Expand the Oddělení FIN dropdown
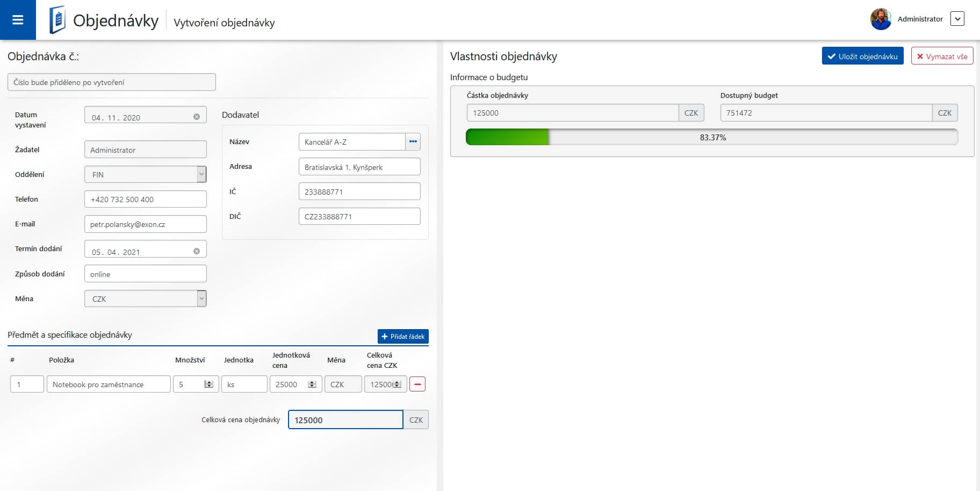Screen dimensions: 980x491 [x=201, y=174]
